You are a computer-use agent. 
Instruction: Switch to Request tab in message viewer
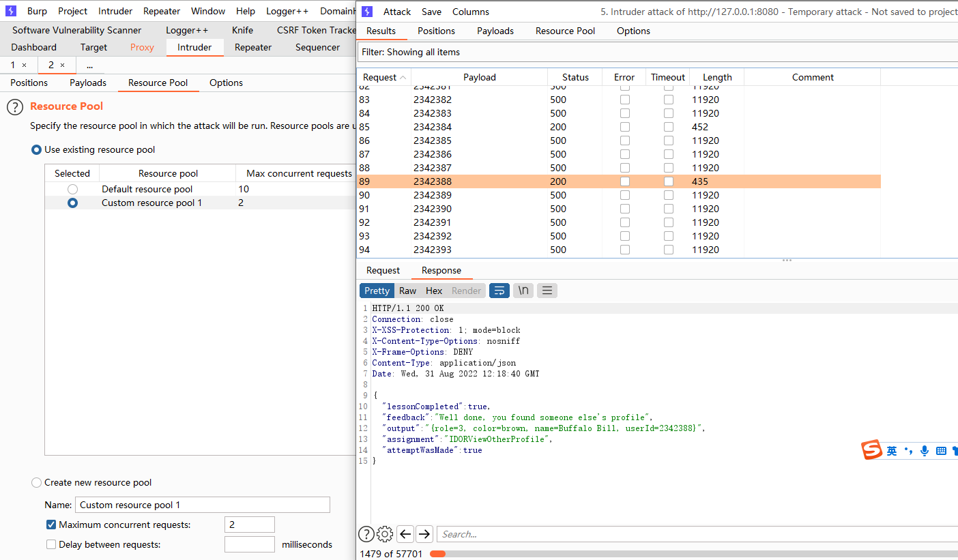[383, 270]
